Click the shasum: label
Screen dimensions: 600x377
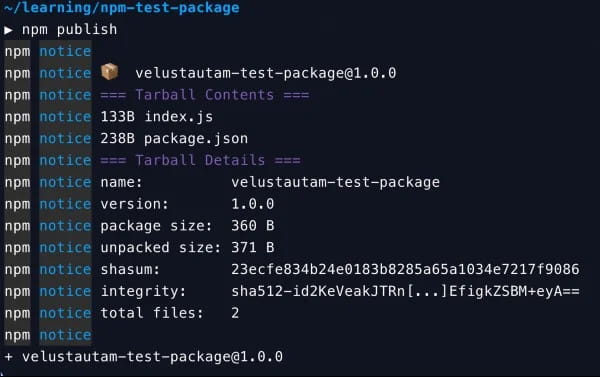coord(130,269)
